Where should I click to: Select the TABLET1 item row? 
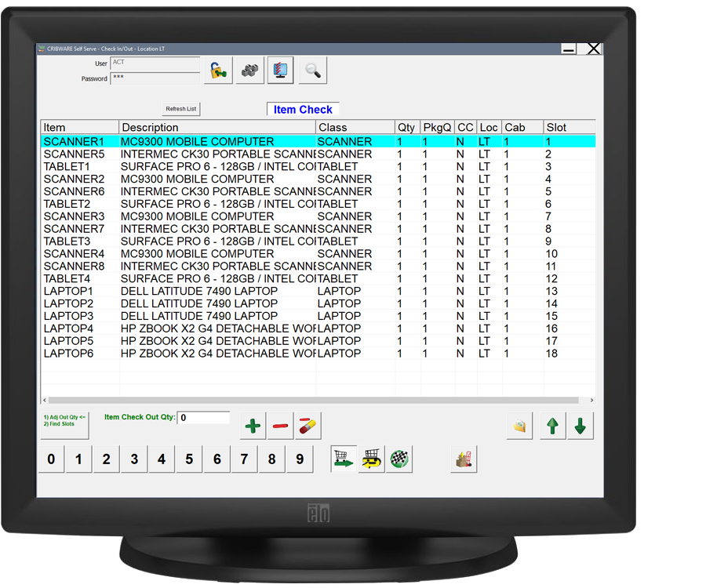[318, 166]
